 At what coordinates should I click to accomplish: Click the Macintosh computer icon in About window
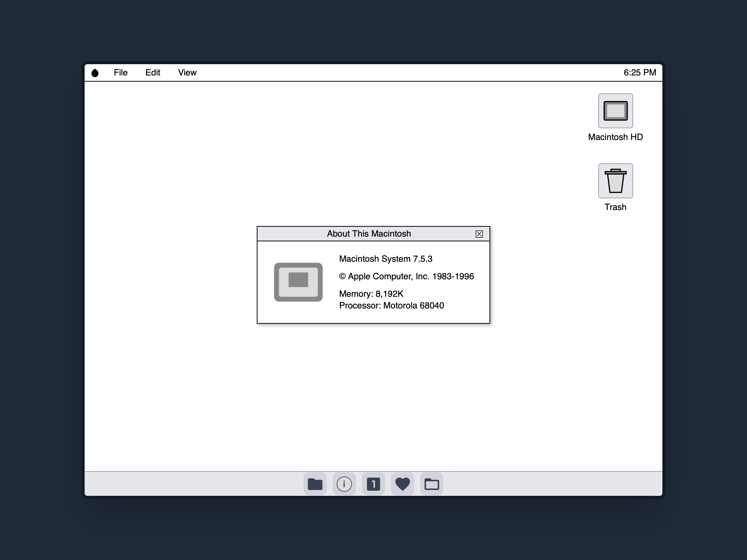(x=298, y=282)
